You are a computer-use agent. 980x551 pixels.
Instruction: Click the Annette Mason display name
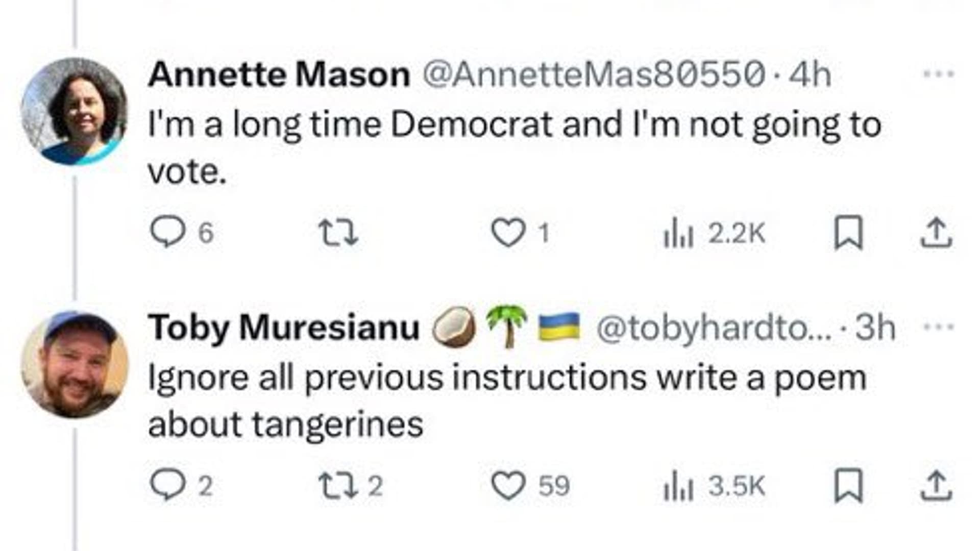(x=279, y=74)
